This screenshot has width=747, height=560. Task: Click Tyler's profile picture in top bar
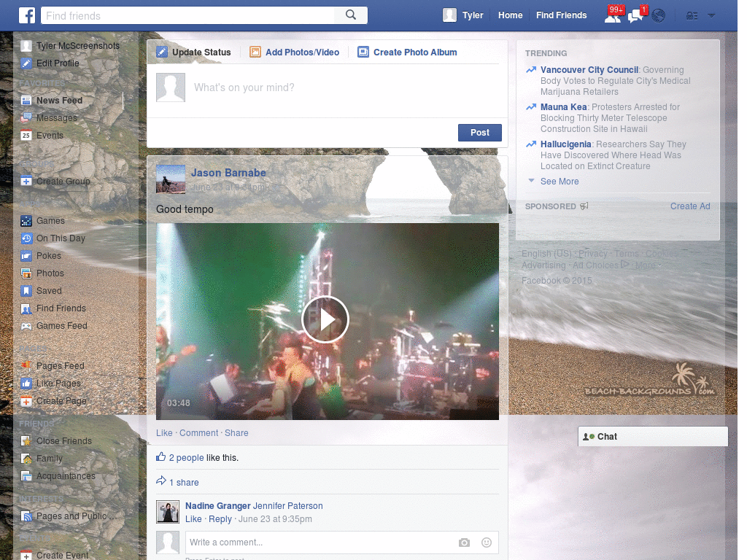[449, 15]
